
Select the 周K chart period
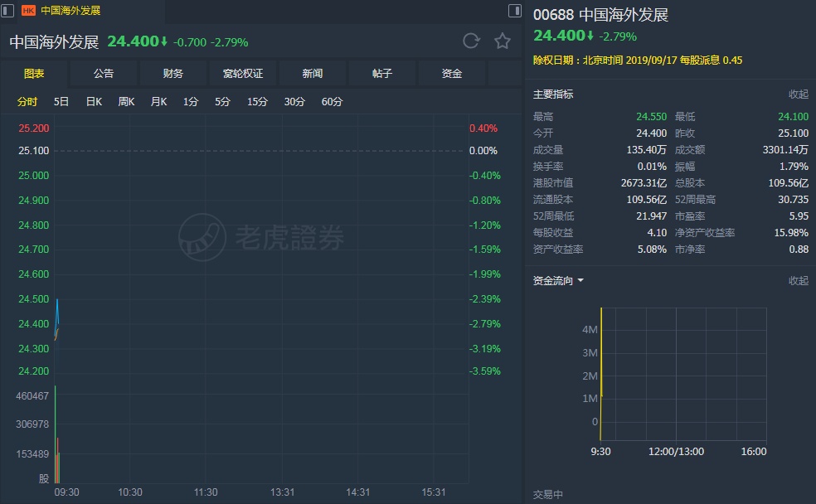click(x=126, y=101)
